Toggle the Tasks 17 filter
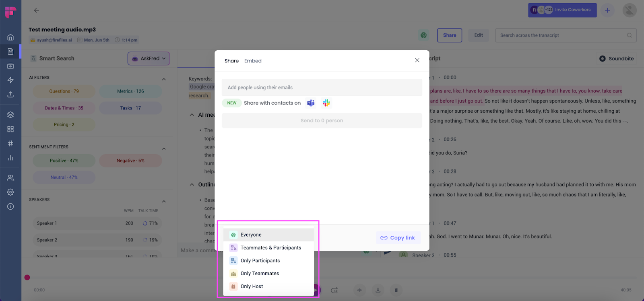644x301 pixels. pyautogui.click(x=130, y=108)
